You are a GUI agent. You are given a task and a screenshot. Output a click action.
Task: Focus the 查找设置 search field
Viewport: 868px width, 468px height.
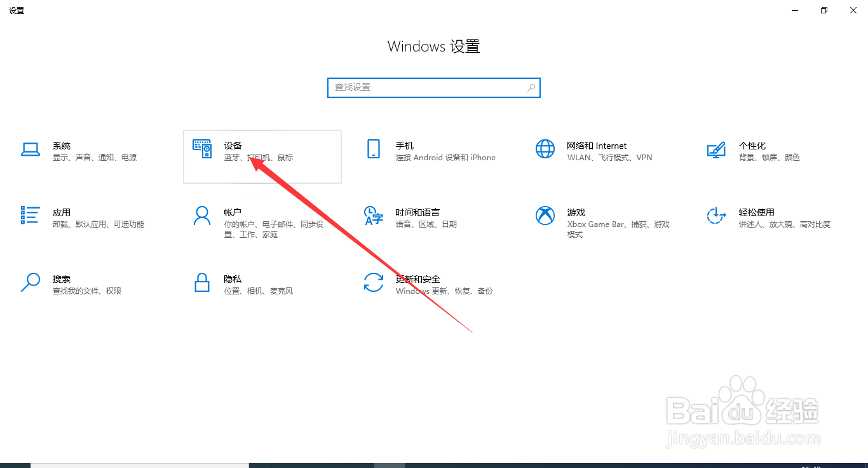[434, 88]
